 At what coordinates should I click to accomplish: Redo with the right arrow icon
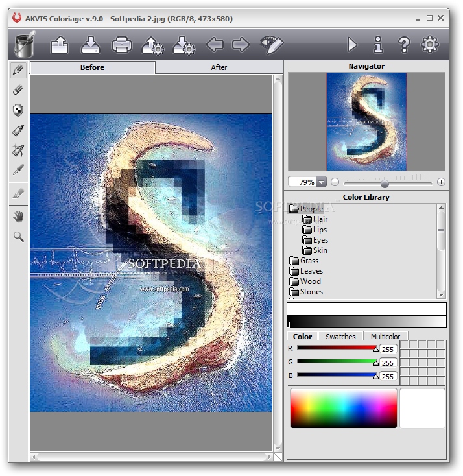(x=241, y=45)
